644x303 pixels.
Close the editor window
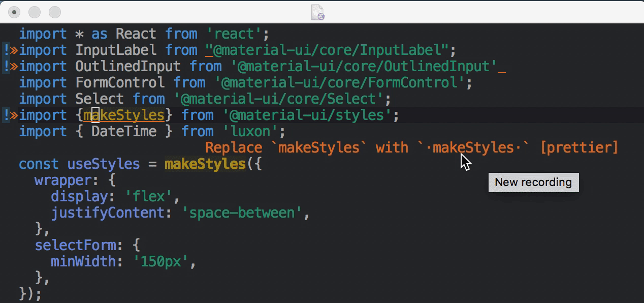(x=15, y=12)
